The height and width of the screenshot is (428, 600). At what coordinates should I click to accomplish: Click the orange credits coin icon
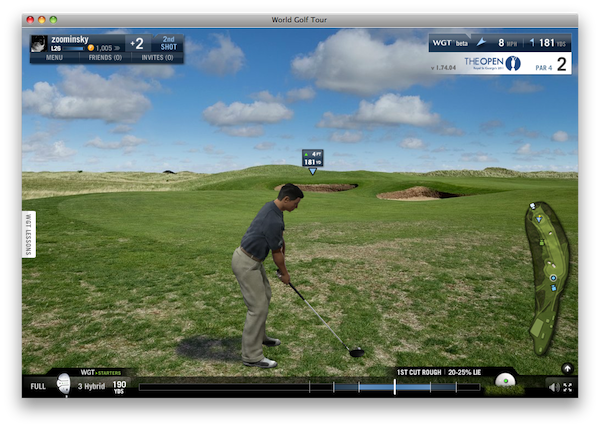point(91,48)
